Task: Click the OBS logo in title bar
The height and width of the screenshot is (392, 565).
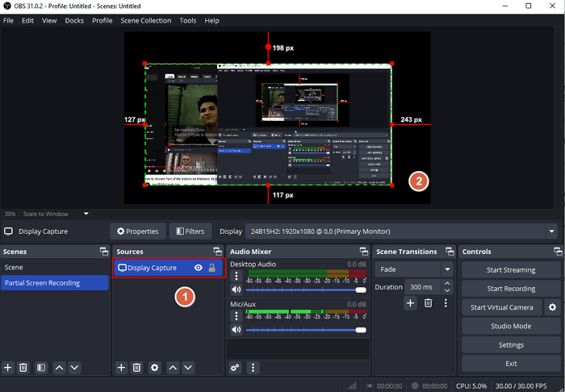Action: coord(6,6)
